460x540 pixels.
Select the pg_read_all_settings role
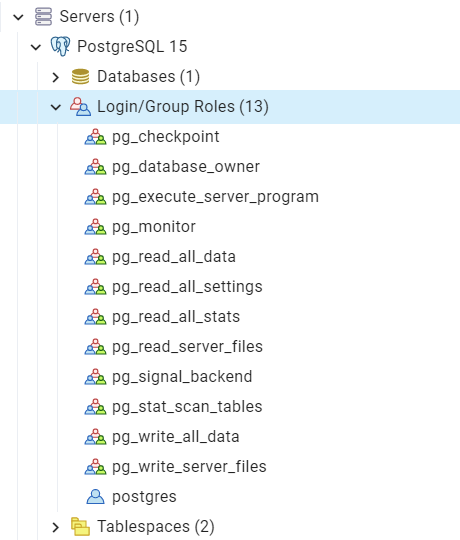[187, 287]
